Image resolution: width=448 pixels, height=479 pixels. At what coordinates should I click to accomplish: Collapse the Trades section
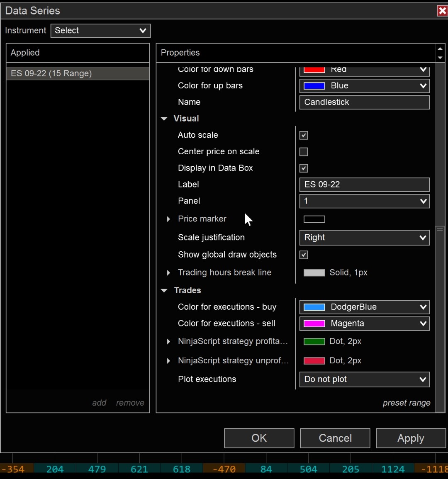click(x=164, y=291)
